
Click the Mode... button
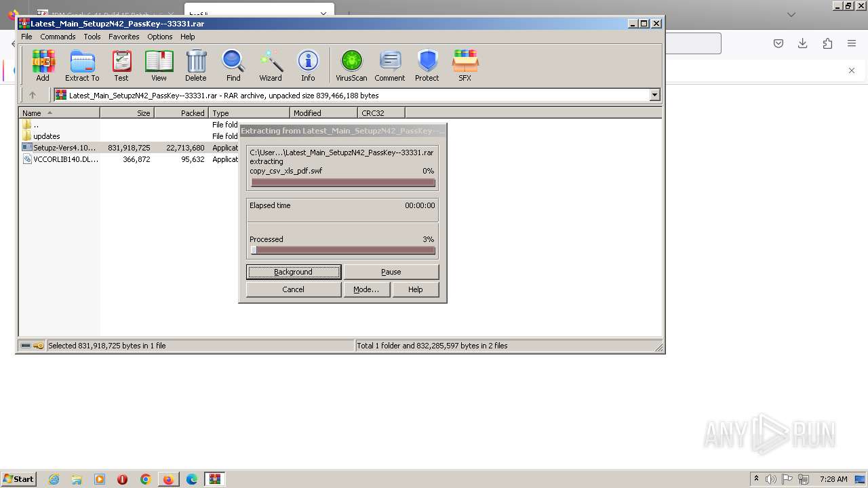(x=366, y=289)
